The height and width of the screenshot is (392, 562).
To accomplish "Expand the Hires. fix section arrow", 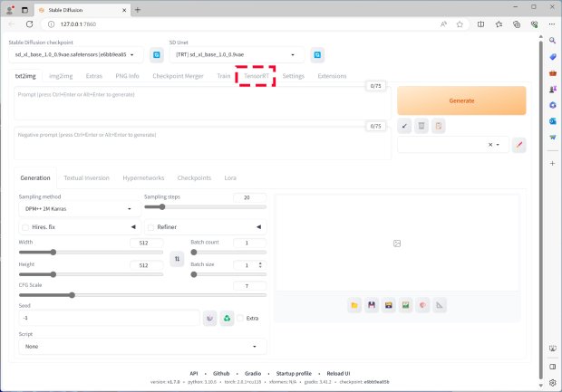I will coord(133,227).
